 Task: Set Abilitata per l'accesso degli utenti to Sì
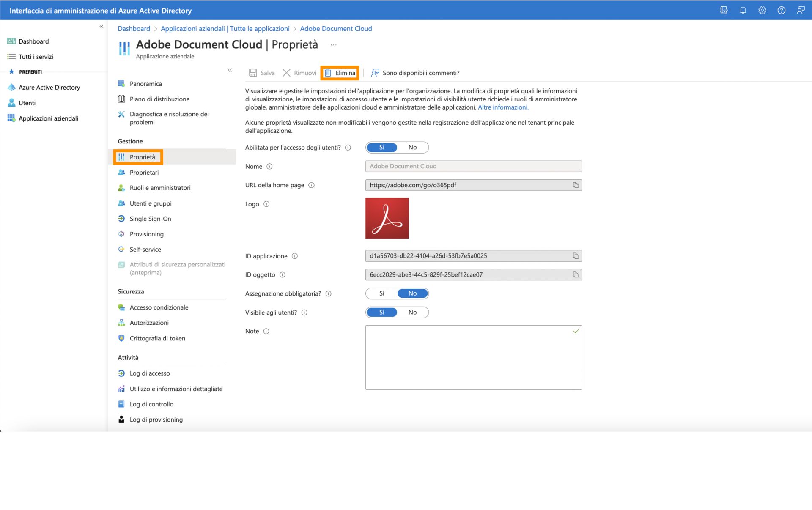pyautogui.click(x=381, y=148)
